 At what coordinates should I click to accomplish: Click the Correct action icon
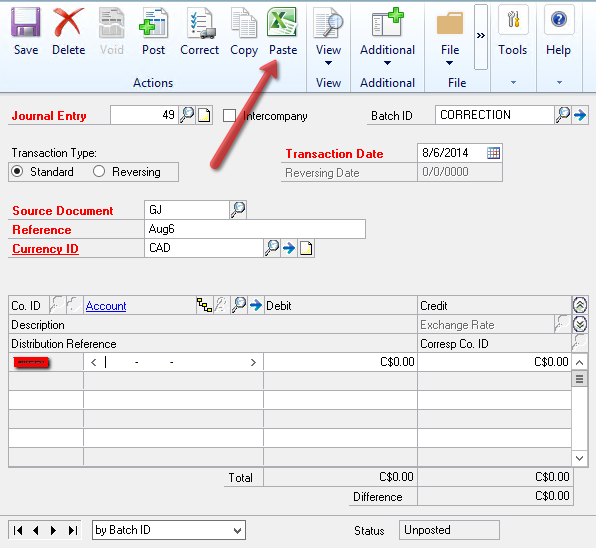pyautogui.click(x=200, y=23)
